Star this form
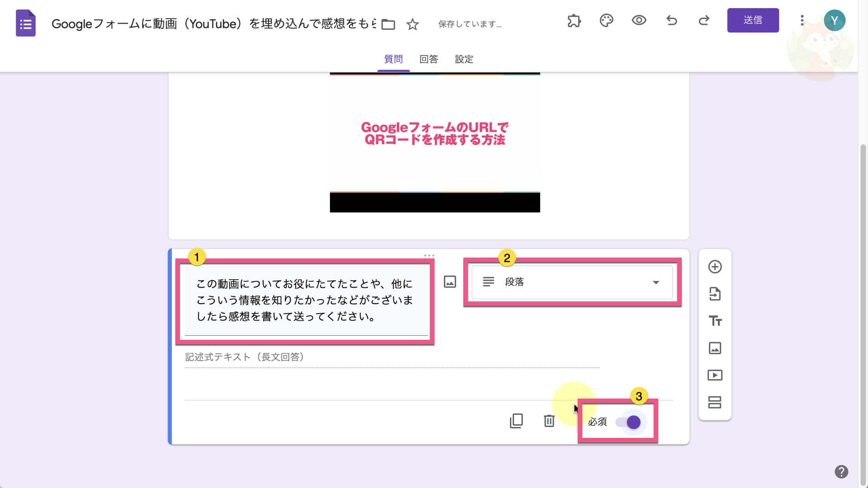The width and height of the screenshot is (868, 488). coord(412,24)
